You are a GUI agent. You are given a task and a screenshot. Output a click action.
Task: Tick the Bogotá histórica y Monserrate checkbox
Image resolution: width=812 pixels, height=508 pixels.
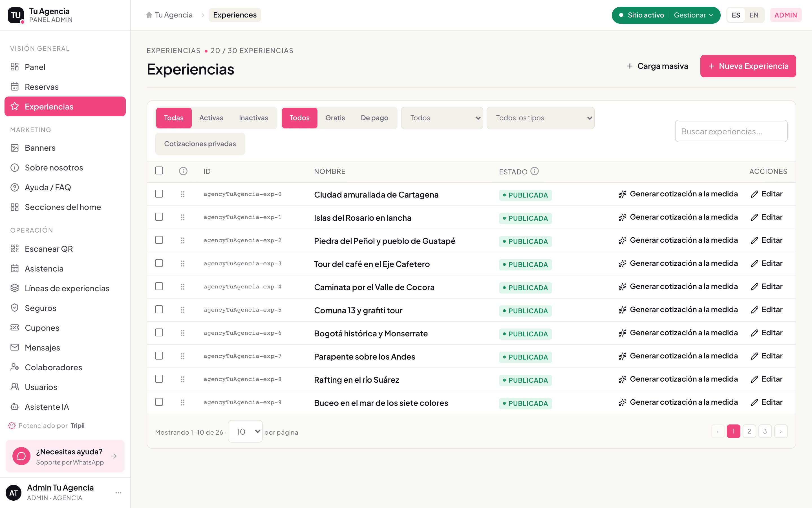pyautogui.click(x=159, y=333)
